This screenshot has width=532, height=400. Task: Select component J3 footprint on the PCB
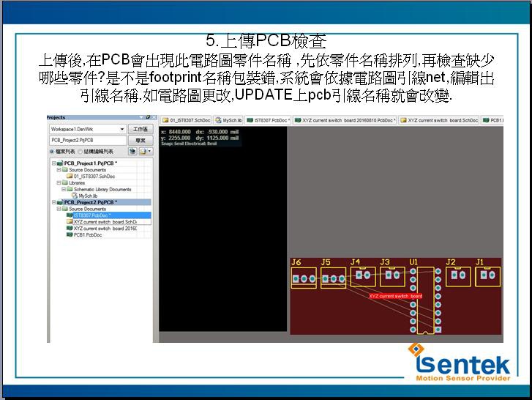(x=392, y=277)
